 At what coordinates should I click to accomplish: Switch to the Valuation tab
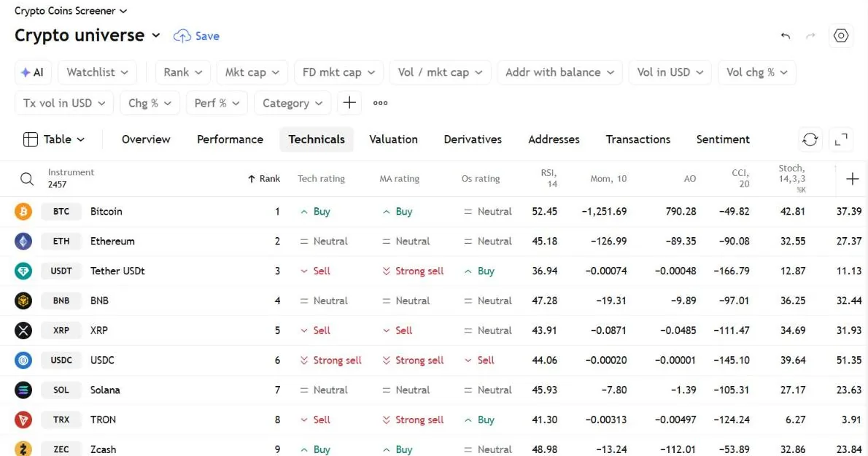(x=394, y=139)
